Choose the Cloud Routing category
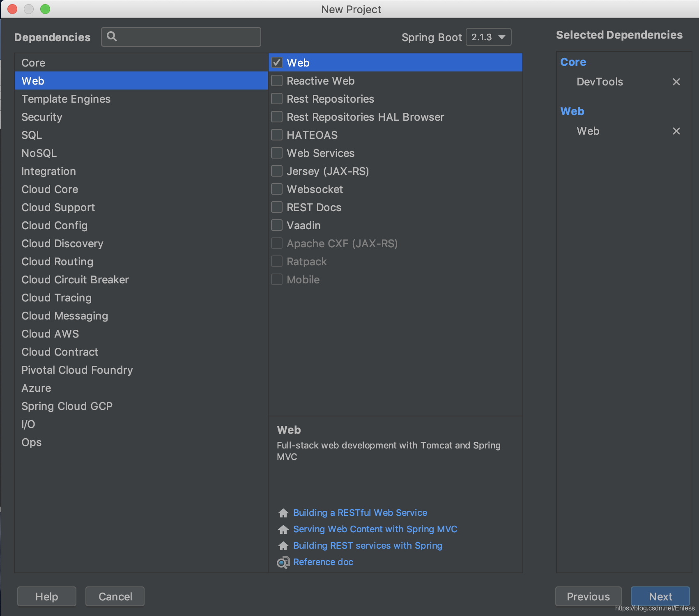The width and height of the screenshot is (699, 616). pyautogui.click(x=141, y=262)
